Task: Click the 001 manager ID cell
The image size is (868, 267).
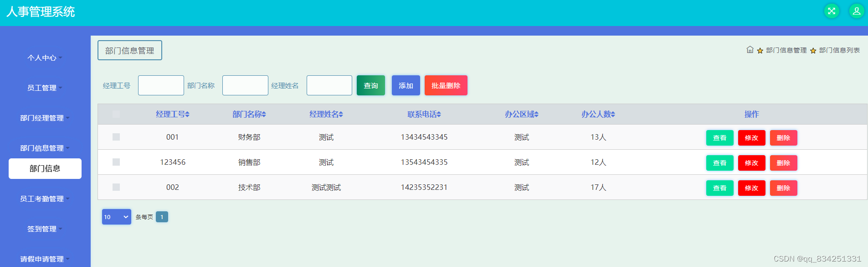Action: [x=173, y=137]
